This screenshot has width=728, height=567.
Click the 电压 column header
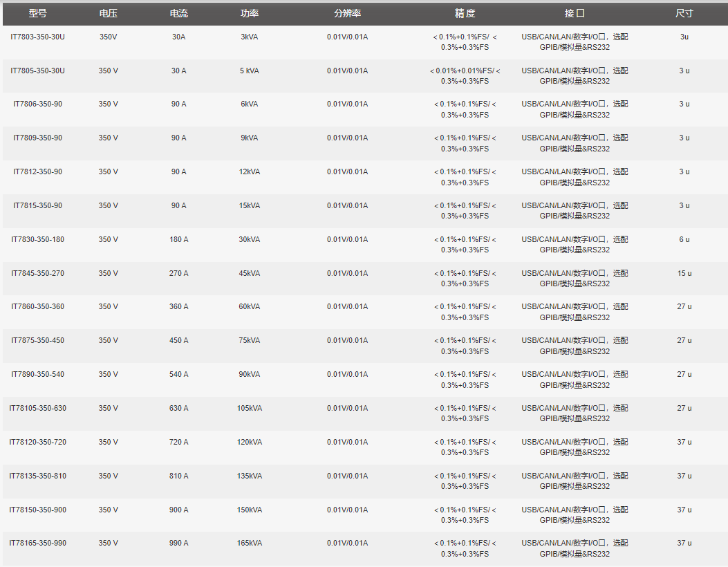pos(108,13)
